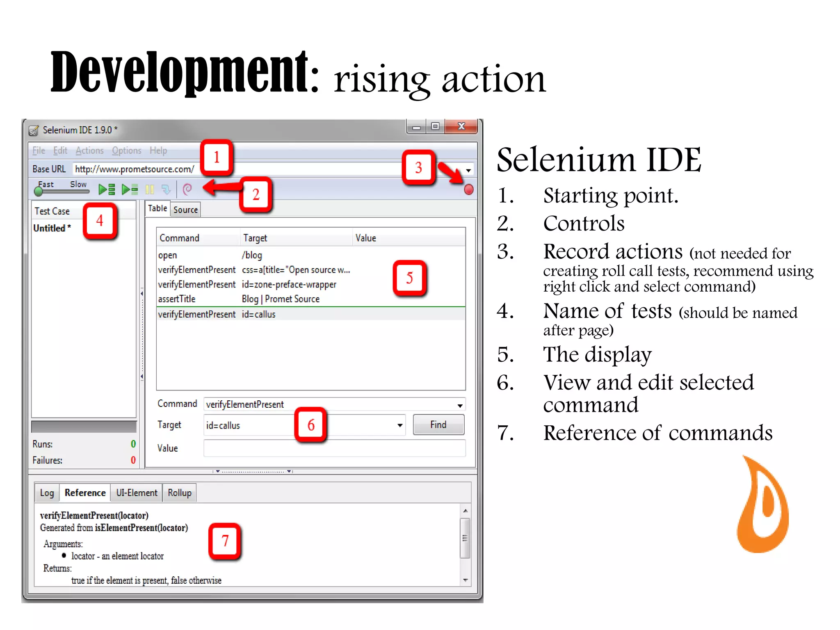
Task: Switch to the Source tab
Action: pos(185,210)
